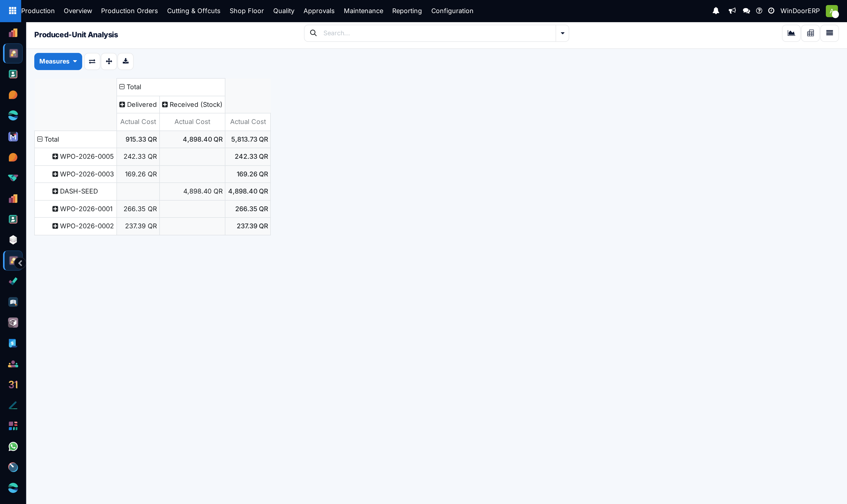Open the 31 calendar app in the sidebar
The width and height of the screenshot is (847, 504).
pyautogui.click(x=13, y=385)
